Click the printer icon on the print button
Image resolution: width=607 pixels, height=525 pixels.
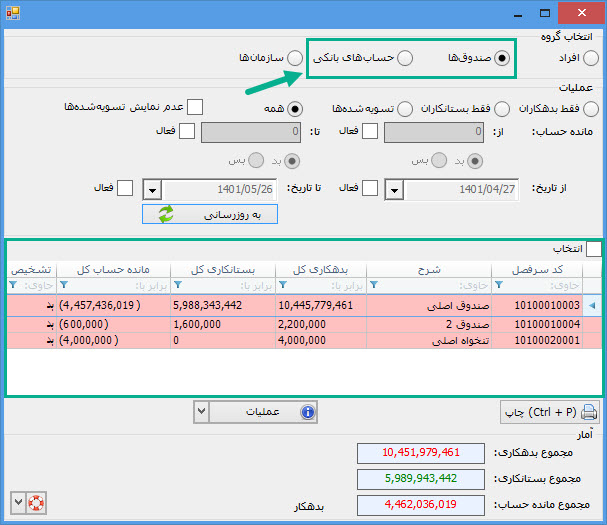point(589,412)
